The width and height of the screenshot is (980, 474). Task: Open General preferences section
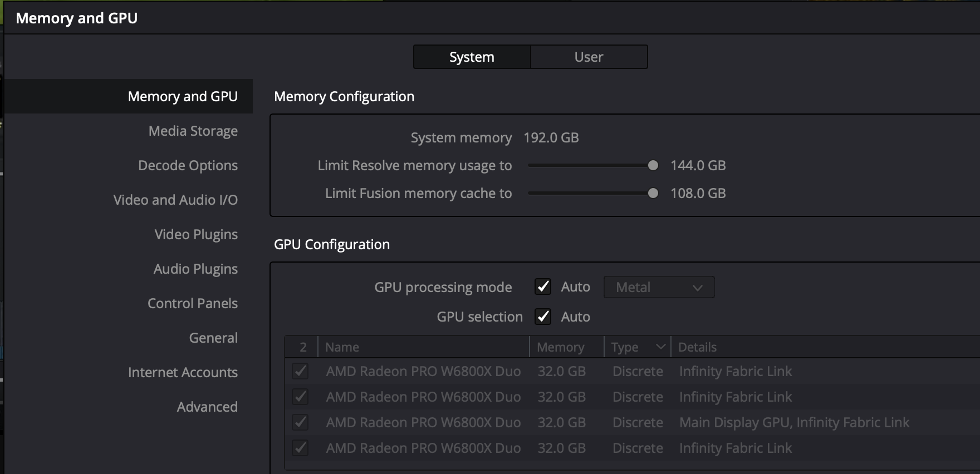(213, 338)
